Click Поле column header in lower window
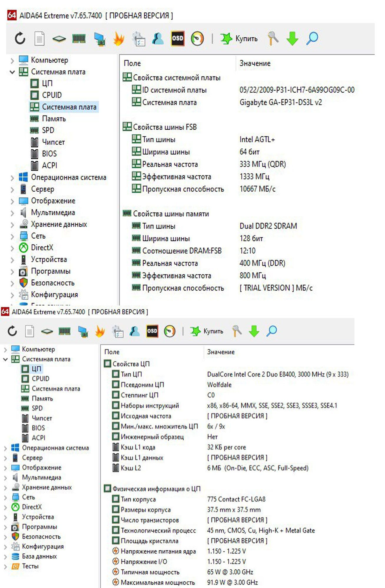This screenshot has height=588, width=385. tap(112, 352)
